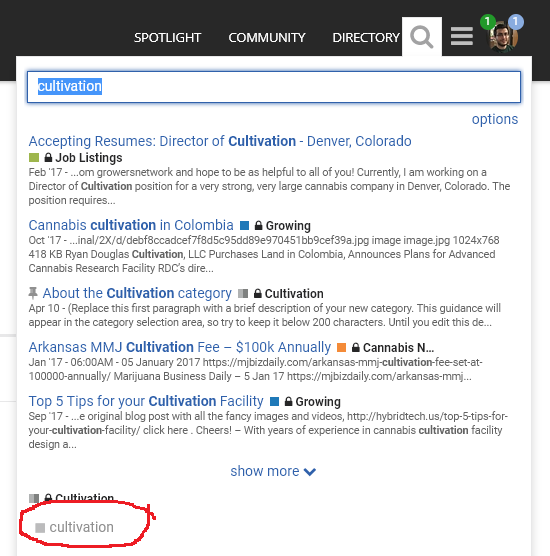Open search options link
Screen dimensions: 550x556
coord(495,119)
